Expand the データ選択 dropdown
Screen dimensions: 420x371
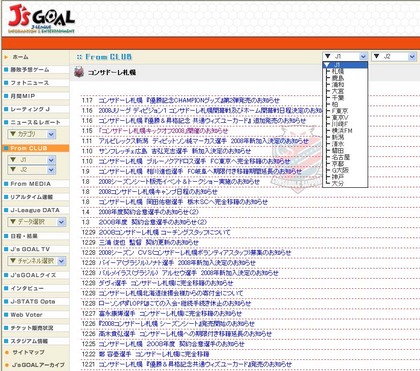point(37,222)
